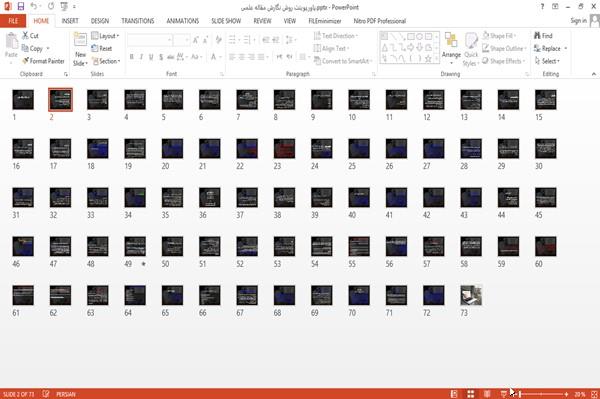The width and height of the screenshot is (600, 399).
Task: Click Clear All Formatting icon
Action: 218,40
